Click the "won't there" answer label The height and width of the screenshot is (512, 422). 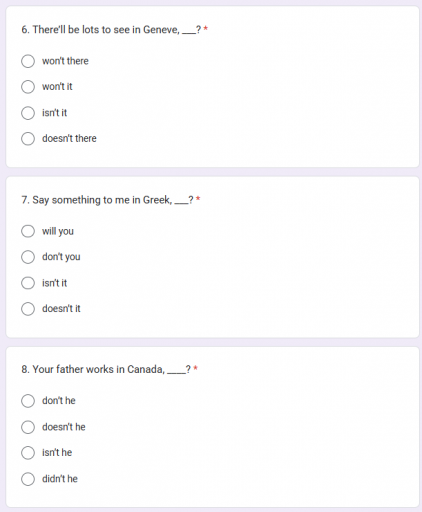(65, 61)
